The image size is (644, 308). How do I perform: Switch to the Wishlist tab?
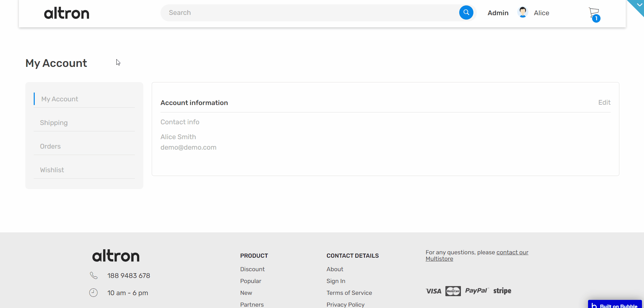52,170
